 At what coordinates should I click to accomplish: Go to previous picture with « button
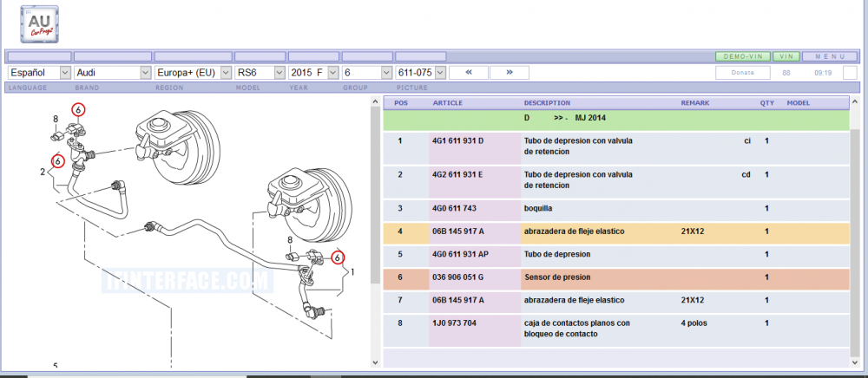tap(469, 73)
